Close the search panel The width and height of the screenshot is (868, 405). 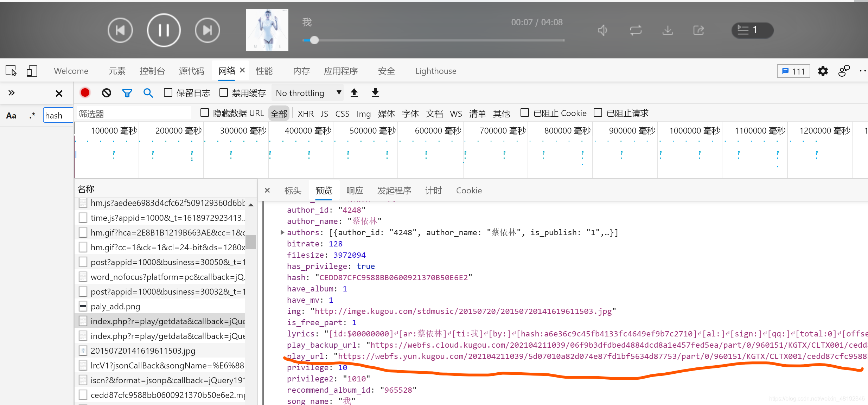pos(59,94)
